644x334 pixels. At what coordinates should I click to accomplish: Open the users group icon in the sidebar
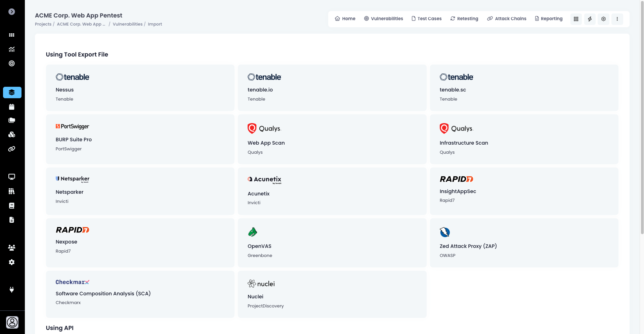tap(12, 248)
